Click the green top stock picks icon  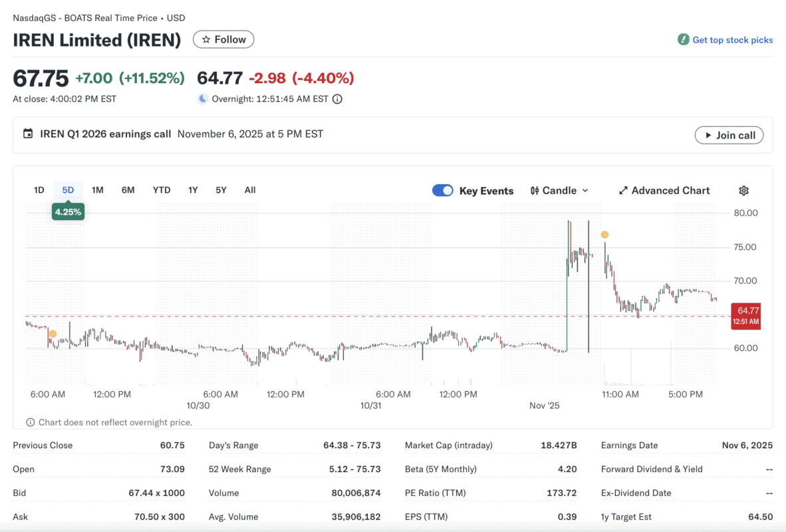(683, 40)
